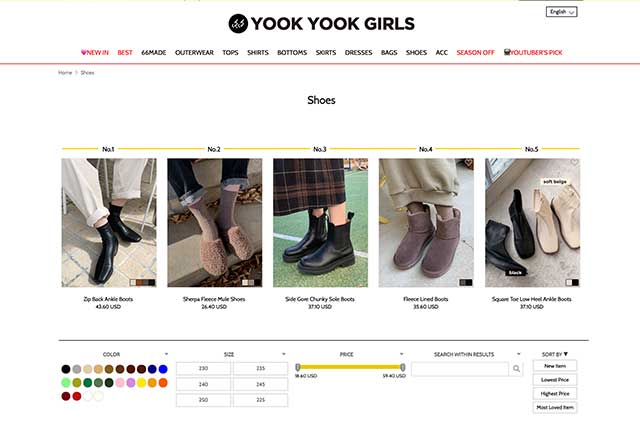The image size is (640, 427).
Task: Click the Yook Yook Girls logo icon
Action: 238,24
